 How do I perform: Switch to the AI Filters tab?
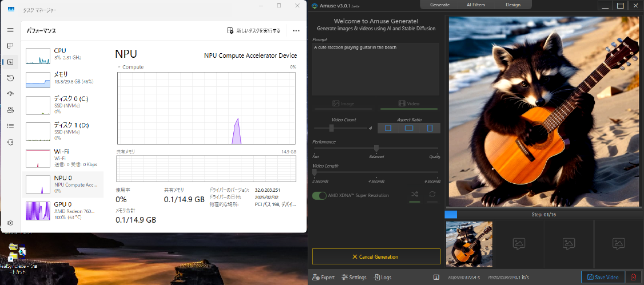click(x=476, y=5)
